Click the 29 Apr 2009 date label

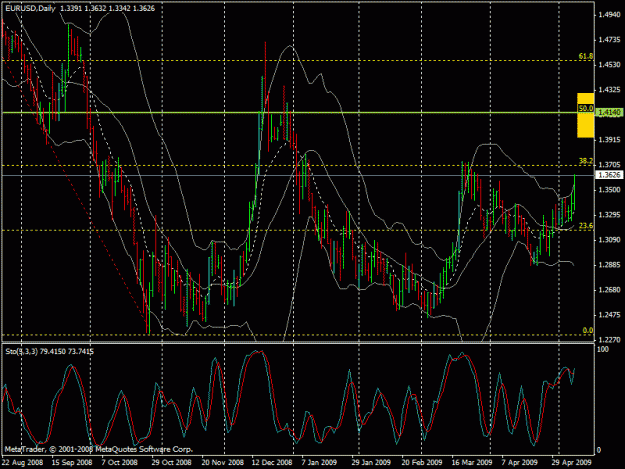[x=571, y=462]
